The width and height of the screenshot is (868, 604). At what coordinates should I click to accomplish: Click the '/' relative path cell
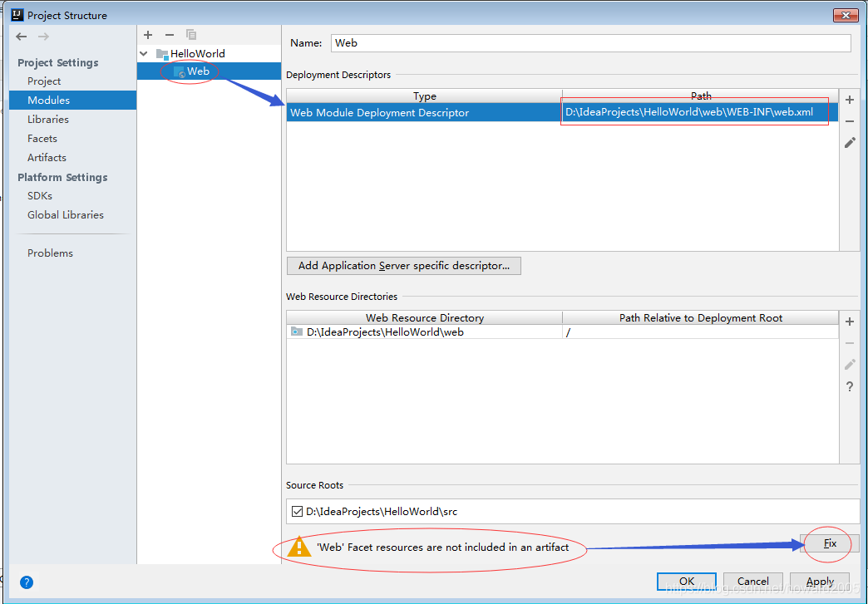700,332
